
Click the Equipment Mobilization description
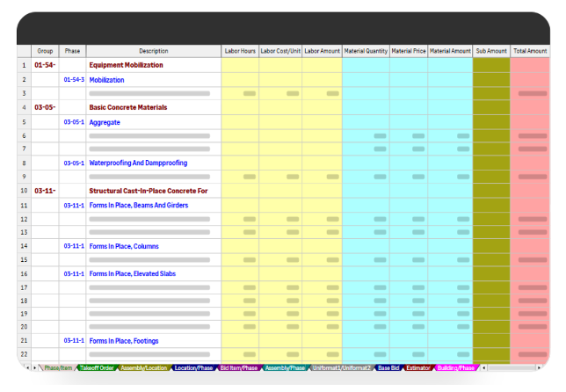tap(126, 65)
